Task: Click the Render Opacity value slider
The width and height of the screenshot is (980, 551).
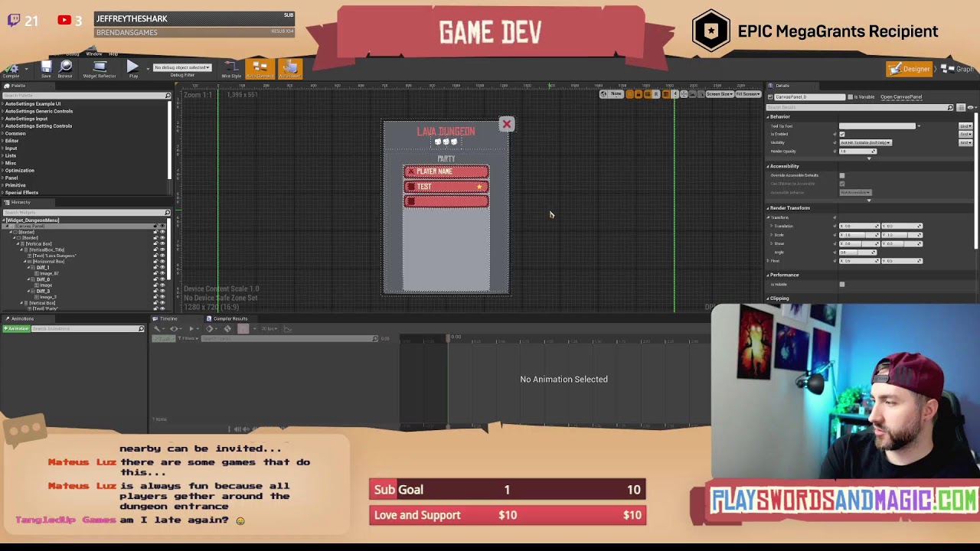Action: (857, 151)
